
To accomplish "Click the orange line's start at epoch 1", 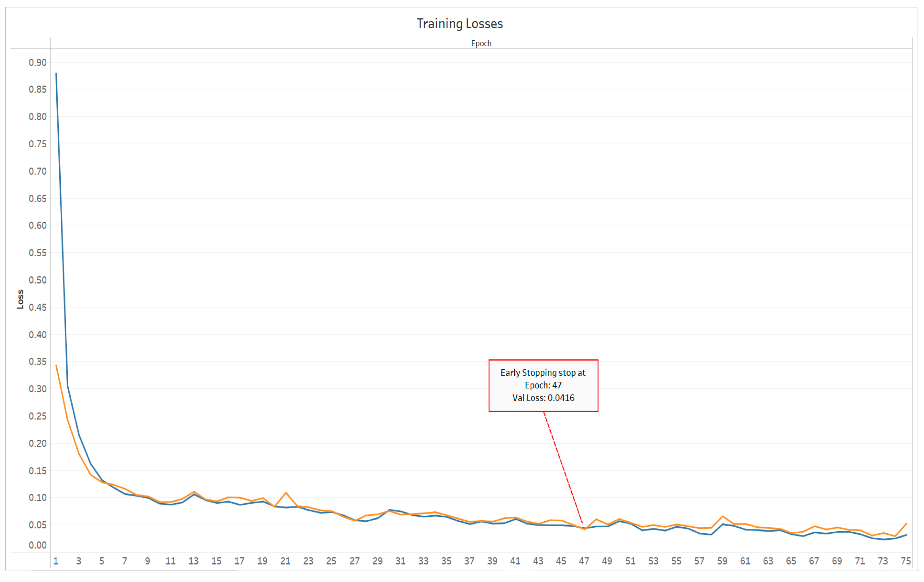I will 56,365.
